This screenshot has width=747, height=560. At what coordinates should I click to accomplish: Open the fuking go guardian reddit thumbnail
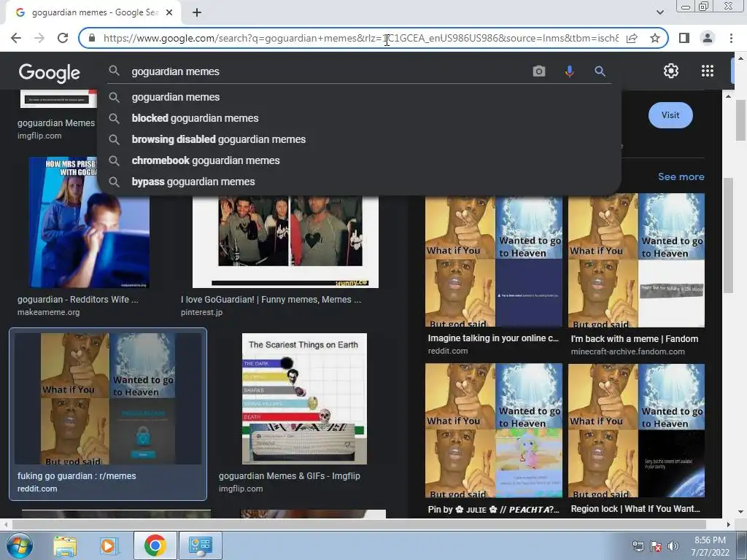[x=108, y=399]
